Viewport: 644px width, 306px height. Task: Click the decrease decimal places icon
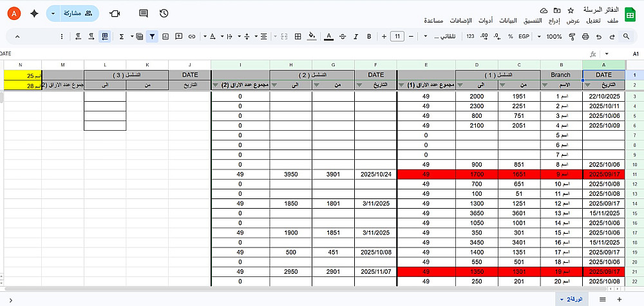(498, 37)
